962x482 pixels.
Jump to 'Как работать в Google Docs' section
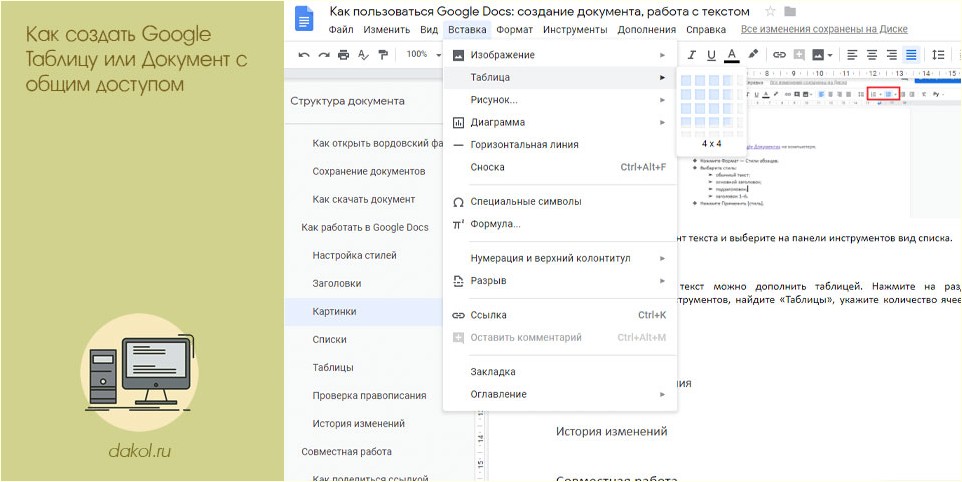pos(365,228)
